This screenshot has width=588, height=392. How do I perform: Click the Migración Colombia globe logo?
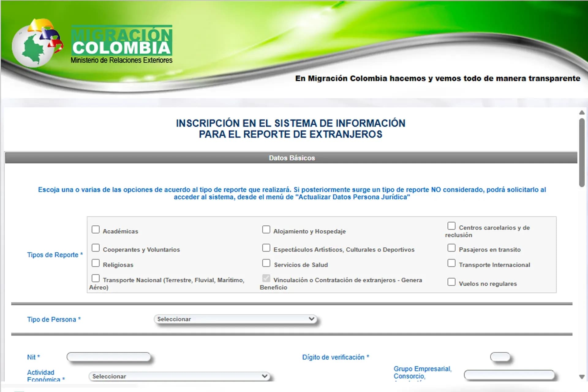tap(37, 43)
